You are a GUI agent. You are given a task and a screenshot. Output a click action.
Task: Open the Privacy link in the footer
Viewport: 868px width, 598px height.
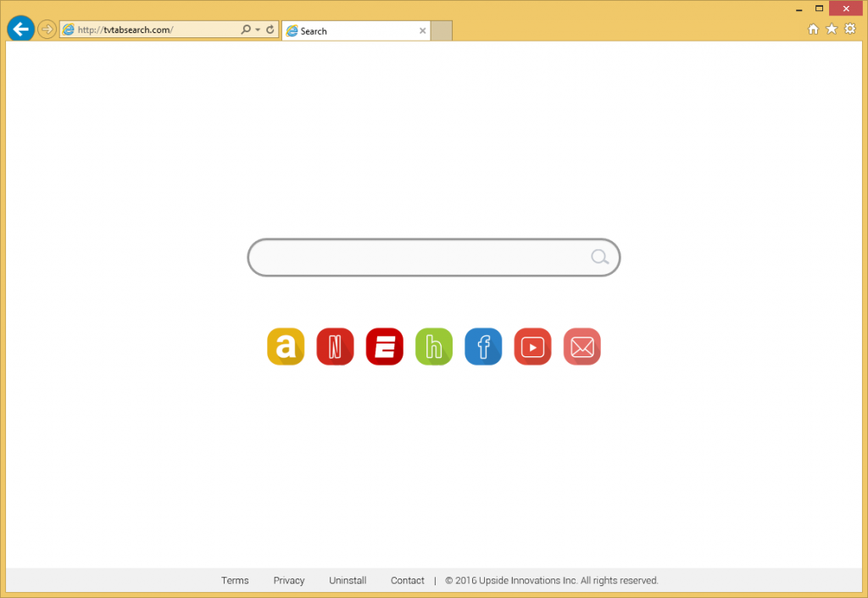289,580
